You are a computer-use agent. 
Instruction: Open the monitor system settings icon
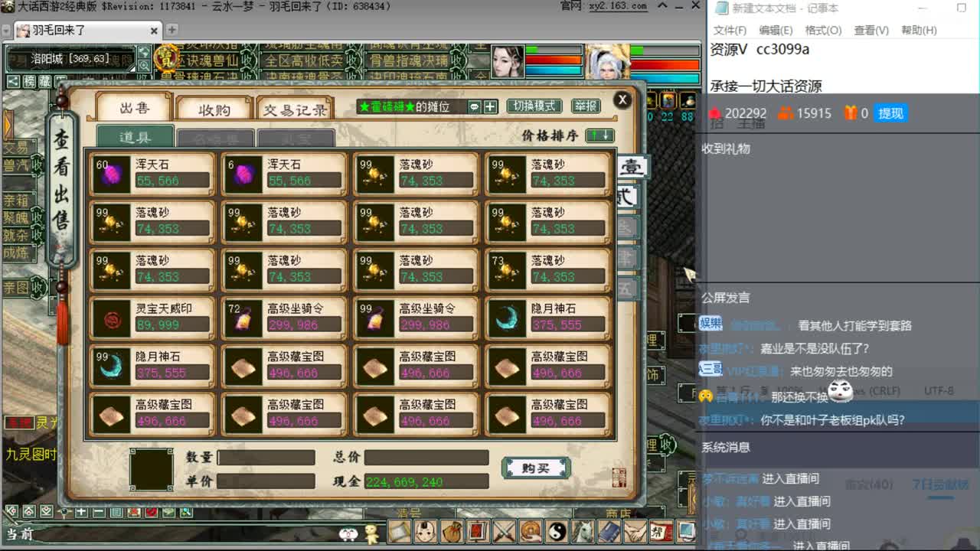coord(687,531)
